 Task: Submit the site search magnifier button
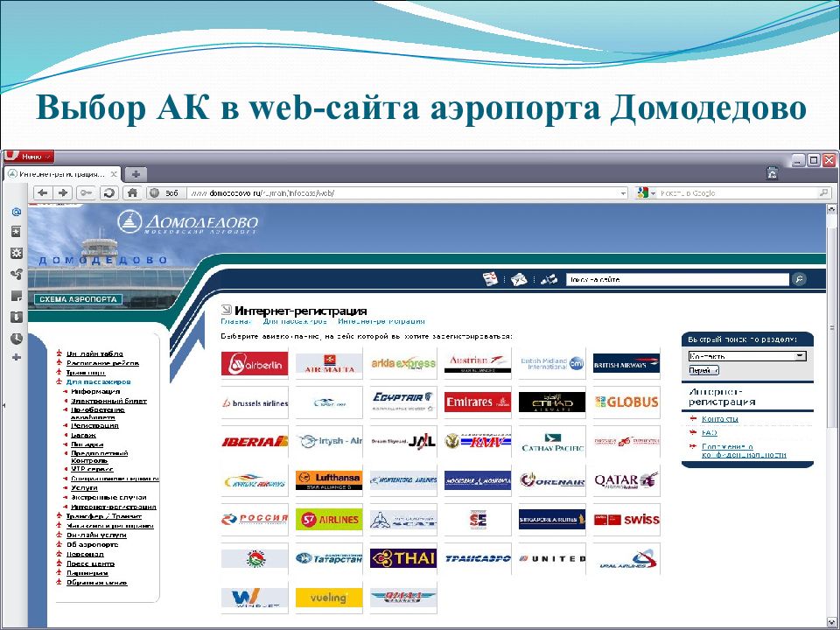[x=799, y=279]
